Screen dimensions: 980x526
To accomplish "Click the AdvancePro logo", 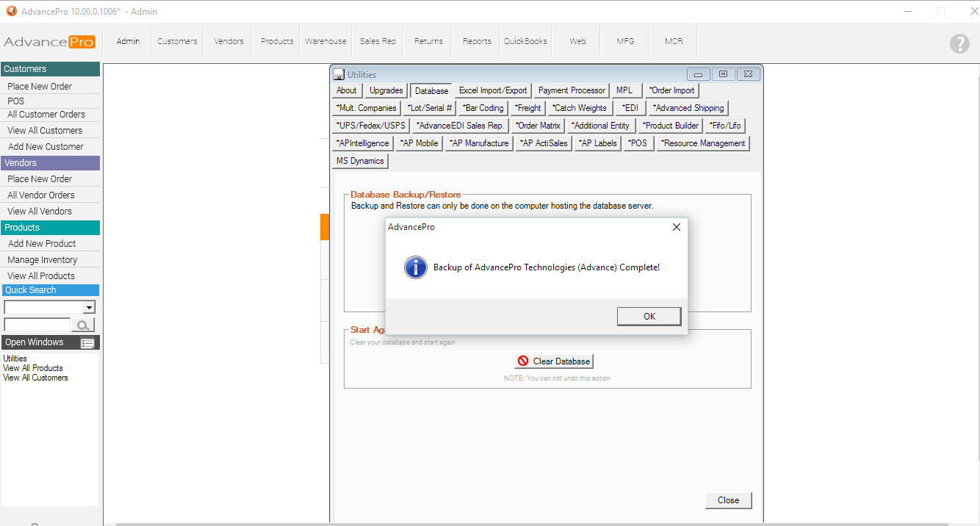I will pyautogui.click(x=49, y=42).
